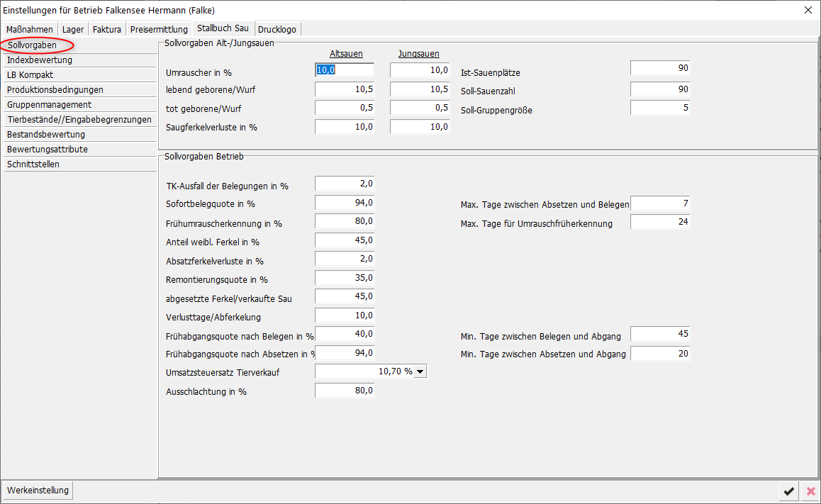821x504 pixels.
Task: Open the Drucklogo tab
Action: click(x=277, y=29)
